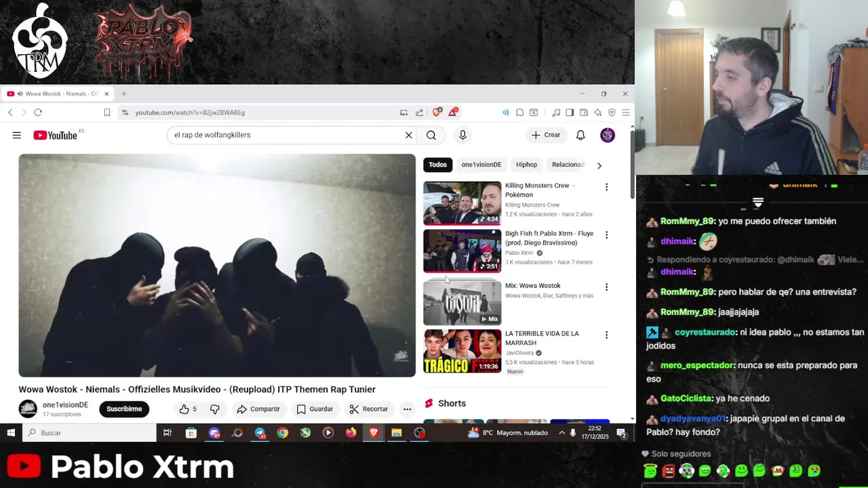
Task: Share this page via address bar icon
Action: pyautogui.click(x=419, y=113)
